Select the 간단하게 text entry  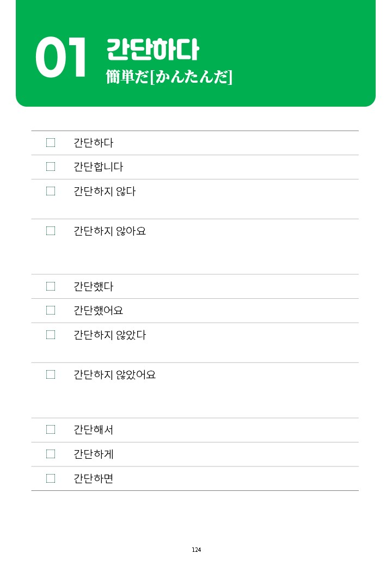click(94, 454)
